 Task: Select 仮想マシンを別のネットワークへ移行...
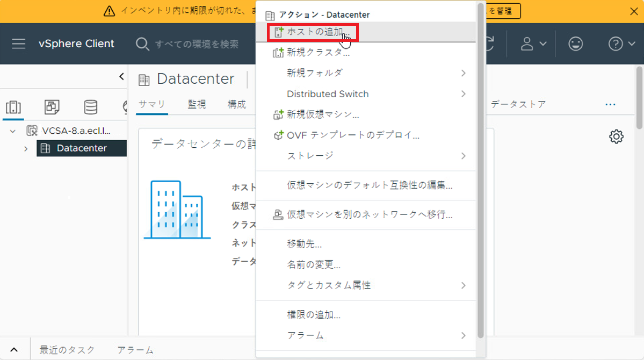(366, 214)
